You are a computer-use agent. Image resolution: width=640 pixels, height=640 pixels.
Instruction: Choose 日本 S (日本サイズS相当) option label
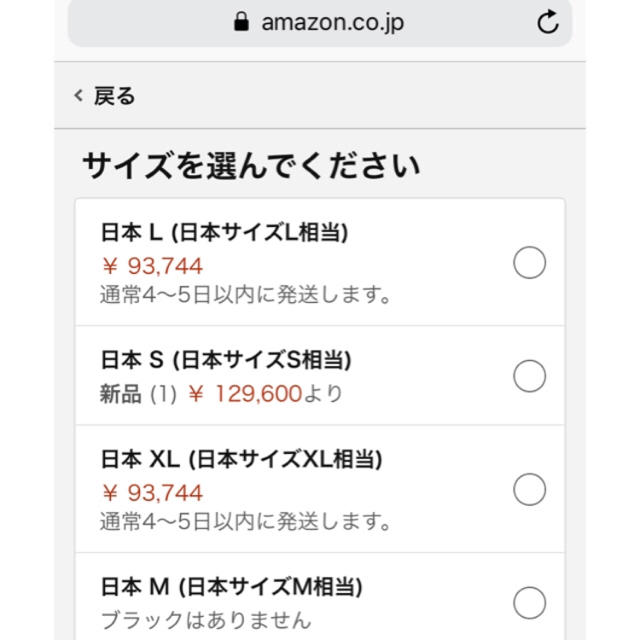226,360
